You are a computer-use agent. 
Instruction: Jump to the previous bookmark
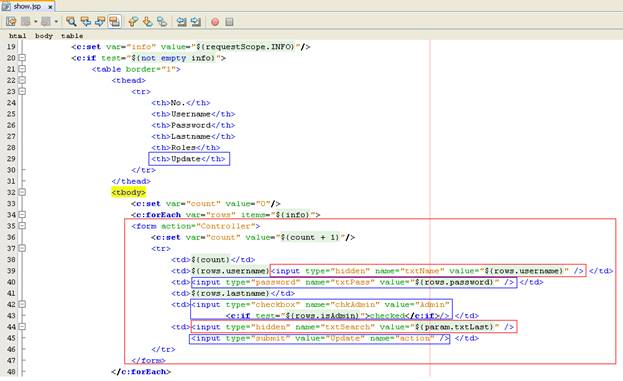(133, 22)
